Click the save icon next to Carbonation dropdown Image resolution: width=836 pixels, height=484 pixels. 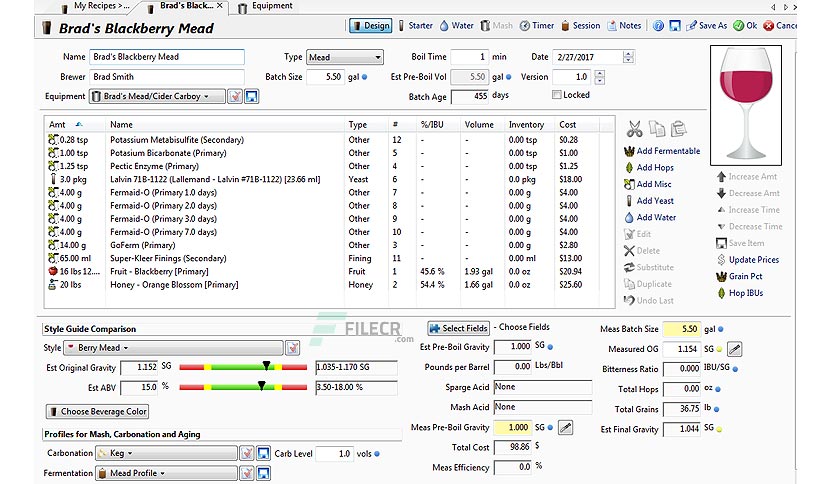(263, 454)
